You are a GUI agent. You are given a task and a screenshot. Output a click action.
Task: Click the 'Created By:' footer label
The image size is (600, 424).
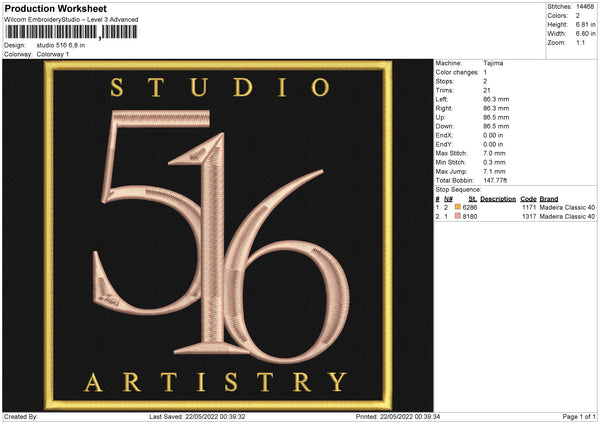[x=21, y=416]
